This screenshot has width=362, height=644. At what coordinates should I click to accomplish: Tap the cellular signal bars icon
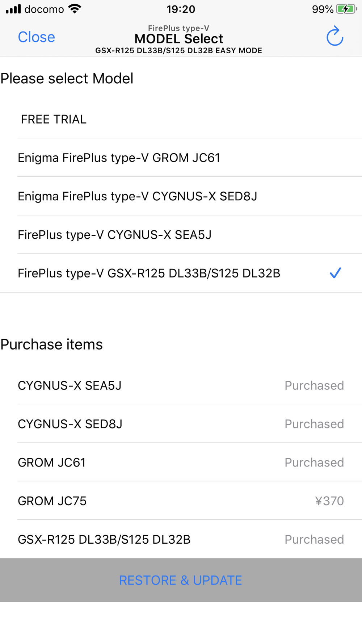(x=13, y=9)
